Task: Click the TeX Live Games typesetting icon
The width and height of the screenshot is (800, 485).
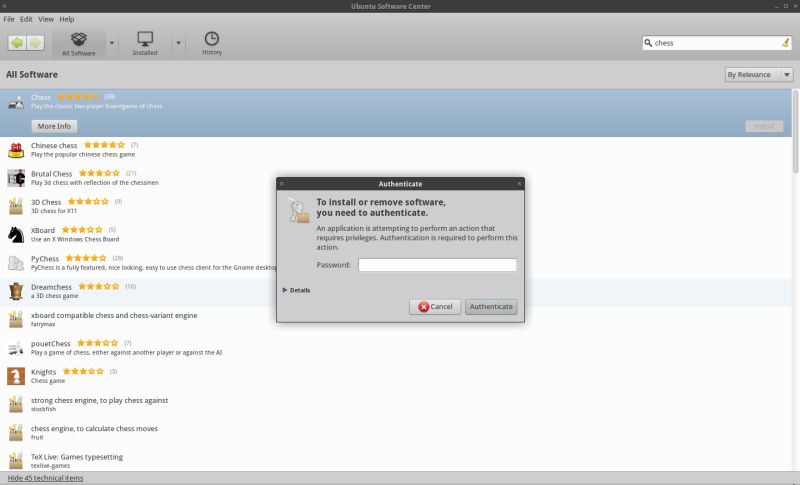Action: click(16, 461)
